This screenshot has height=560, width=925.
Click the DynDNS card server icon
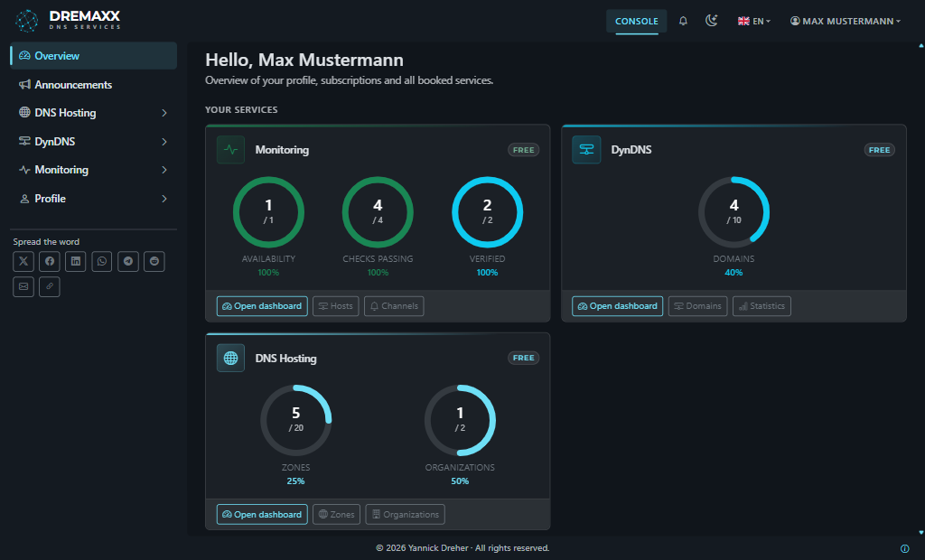(x=586, y=150)
